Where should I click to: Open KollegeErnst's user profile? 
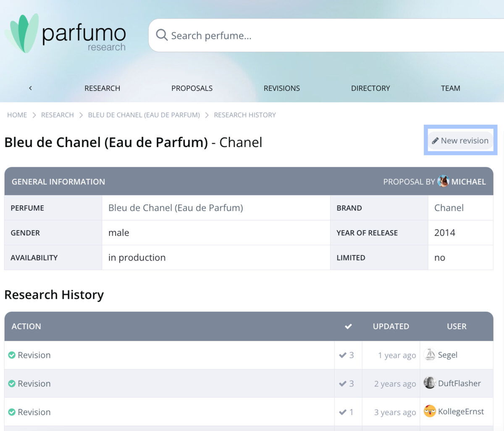tap(461, 411)
